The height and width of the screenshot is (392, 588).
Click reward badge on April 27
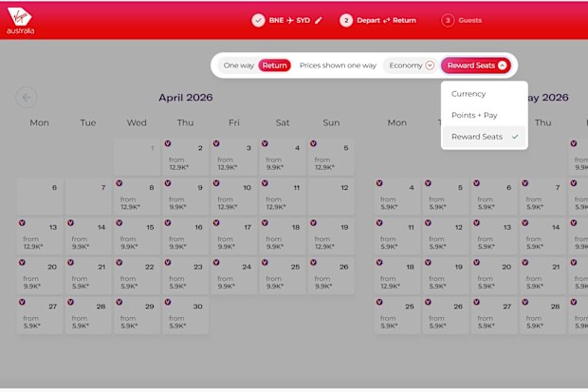pyautogui.click(x=22, y=302)
